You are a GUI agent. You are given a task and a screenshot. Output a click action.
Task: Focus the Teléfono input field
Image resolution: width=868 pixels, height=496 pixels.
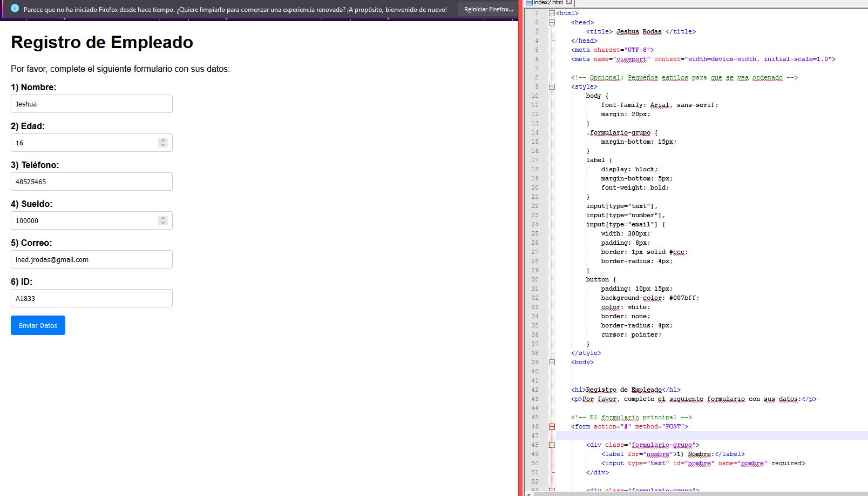(92, 182)
